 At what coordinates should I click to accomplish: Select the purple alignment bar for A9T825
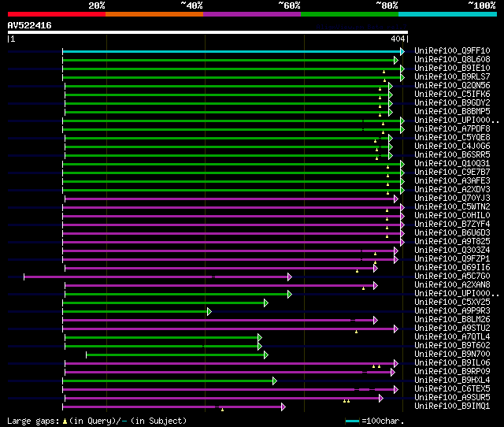(x=232, y=243)
